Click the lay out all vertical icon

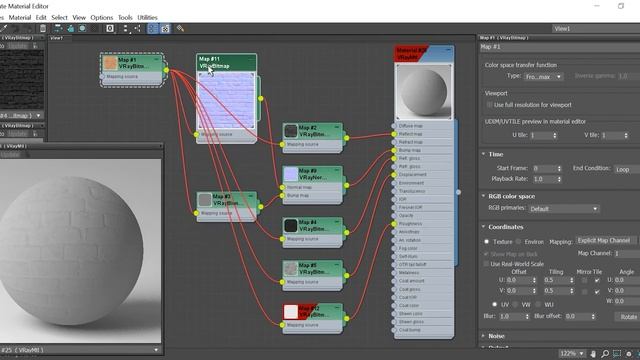[x=125, y=28]
